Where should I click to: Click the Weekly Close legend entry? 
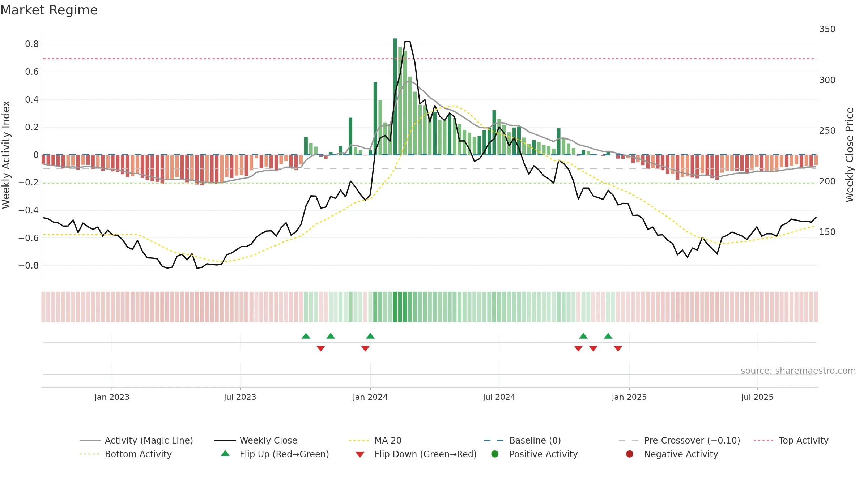(x=256, y=440)
